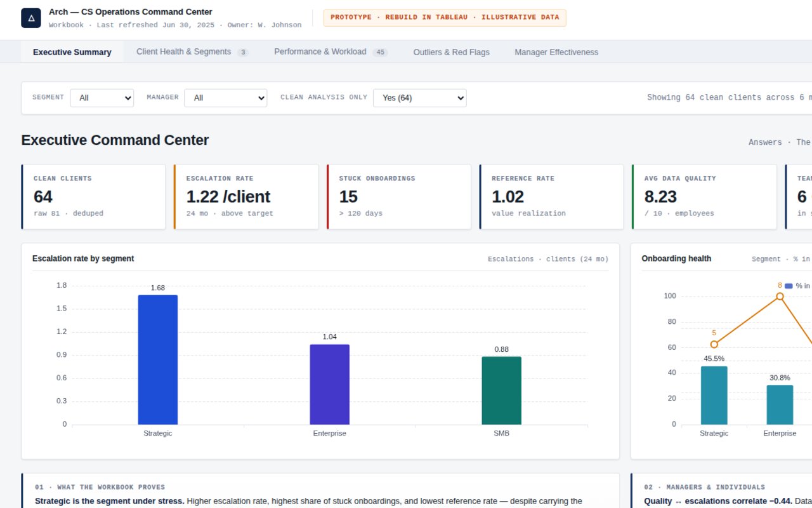The height and width of the screenshot is (508, 812).
Task: Open the Manager filter dropdown
Action: click(226, 98)
